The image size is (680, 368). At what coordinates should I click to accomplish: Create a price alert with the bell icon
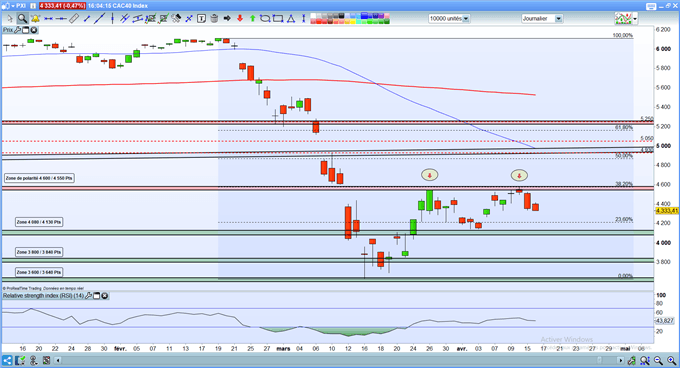(35, 18)
